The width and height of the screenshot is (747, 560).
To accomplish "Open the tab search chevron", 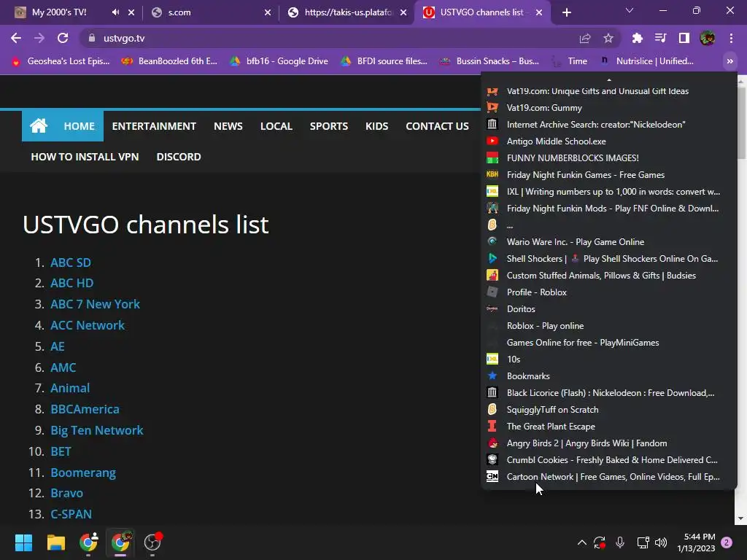I will (630, 10).
